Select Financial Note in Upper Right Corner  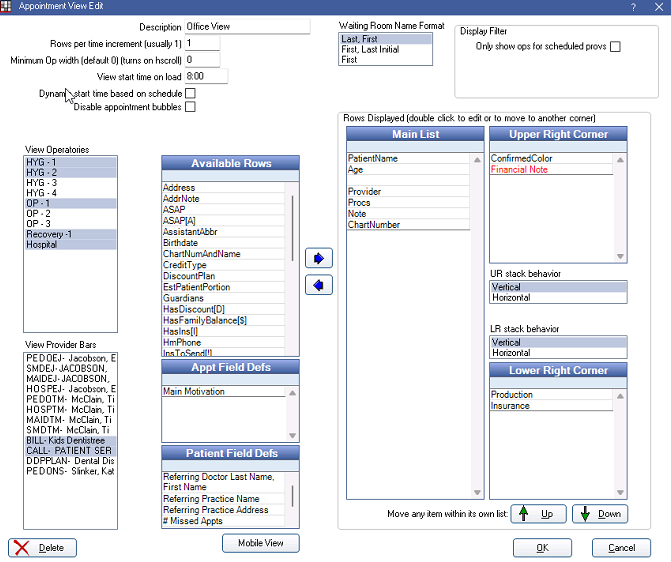tap(524, 170)
